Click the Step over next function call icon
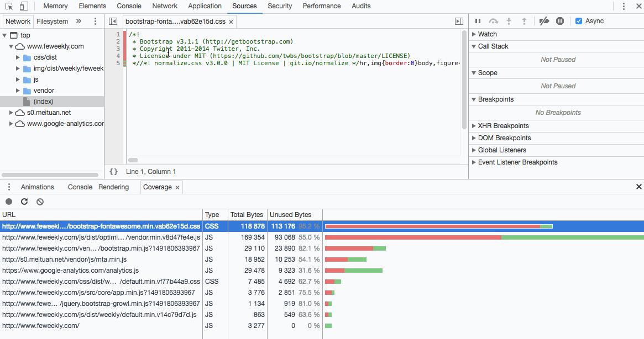The image size is (644, 339). tap(494, 20)
